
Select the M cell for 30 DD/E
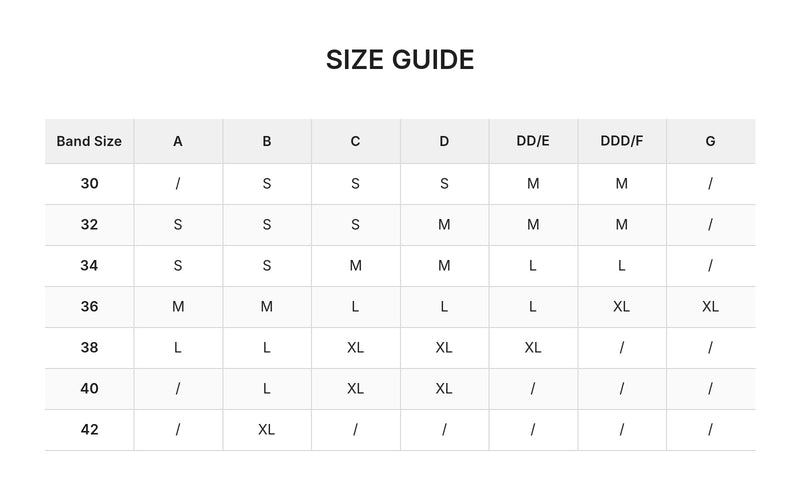533,184
